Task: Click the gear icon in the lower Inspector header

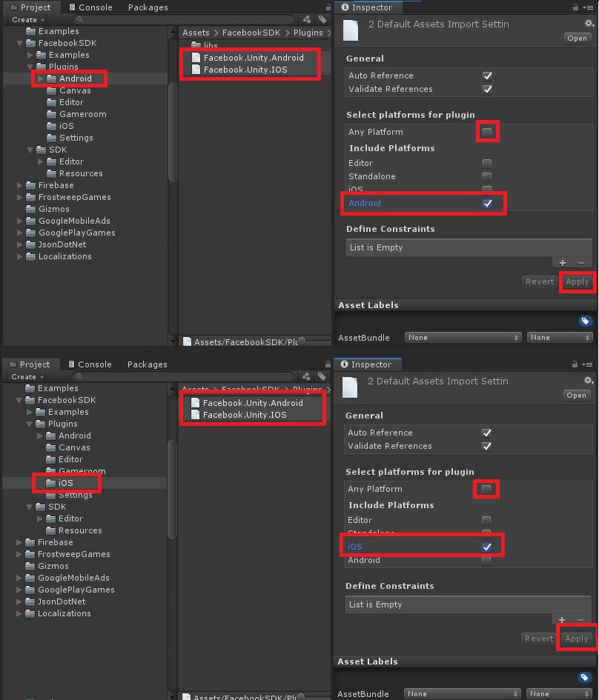Action: tap(589, 380)
